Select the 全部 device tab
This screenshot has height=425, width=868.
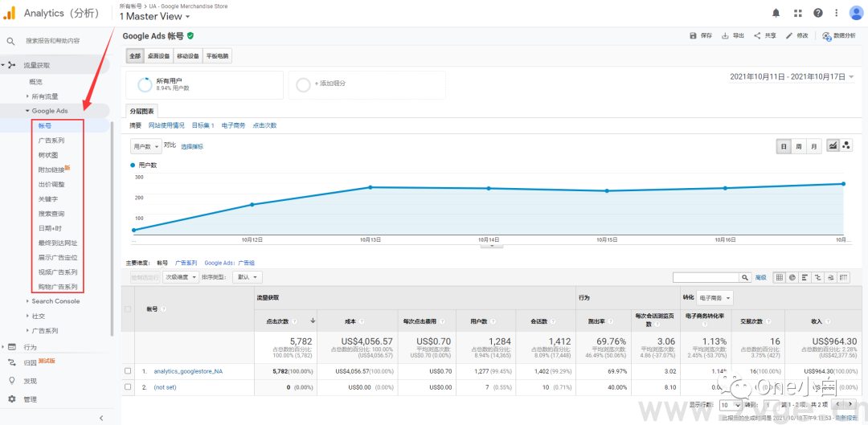135,56
